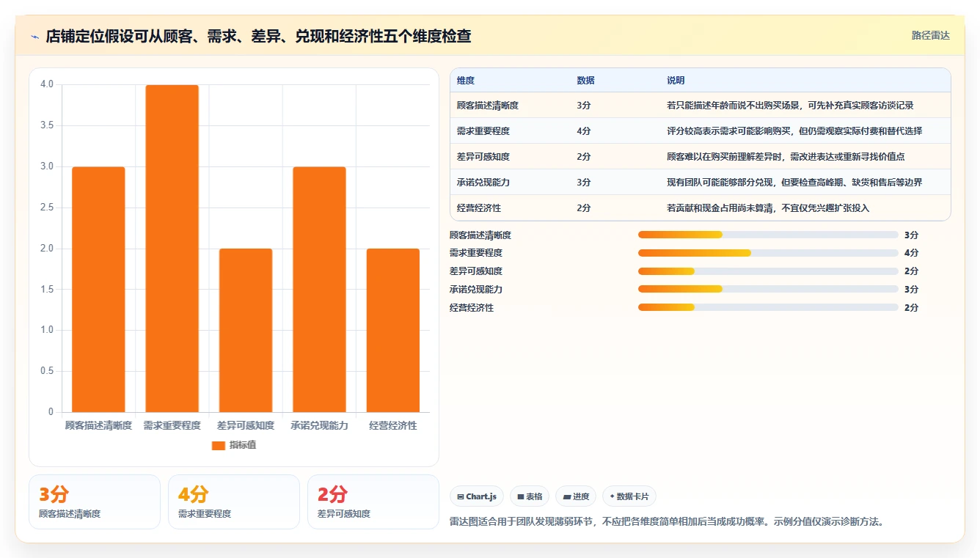Click the 4.0 y-axis tick label
Screen dimensions: 980x558
pyautogui.click(x=47, y=84)
